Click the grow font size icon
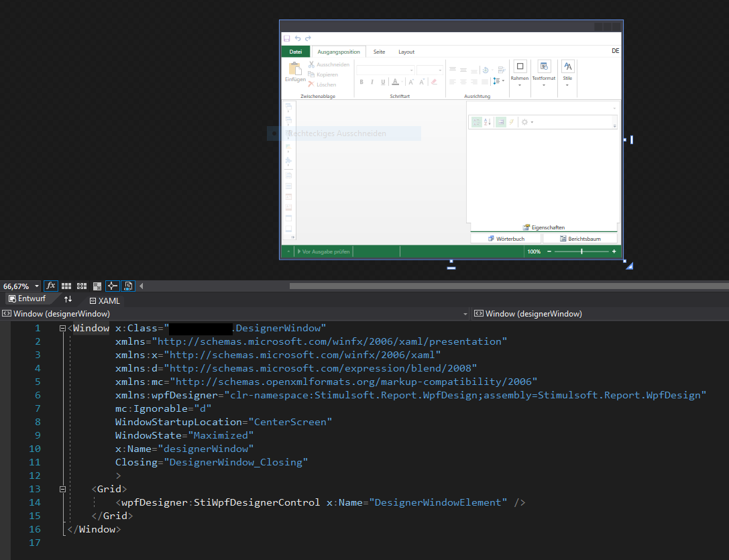729x560 pixels. point(411,82)
